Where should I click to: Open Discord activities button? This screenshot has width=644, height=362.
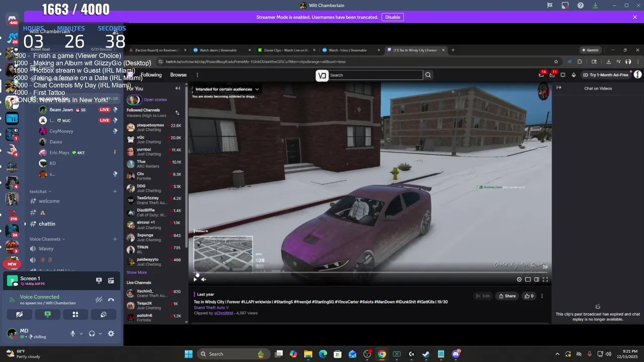coord(75,314)
